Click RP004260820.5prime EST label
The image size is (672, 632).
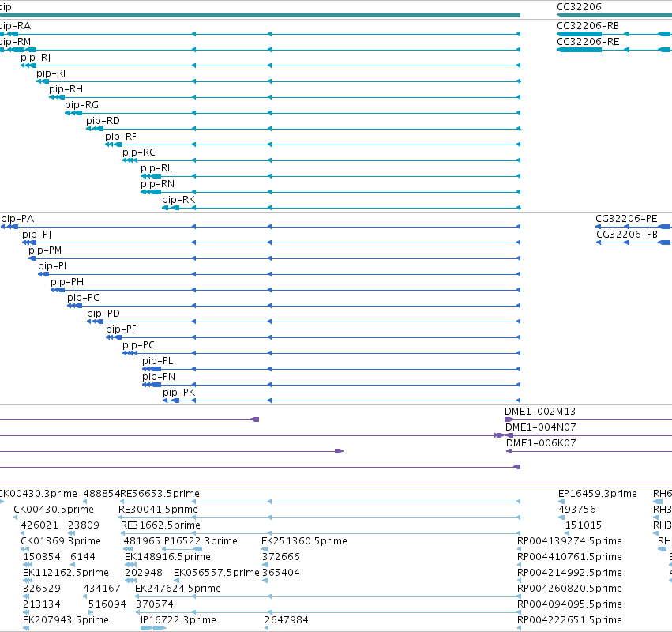[x=569, y=589]
